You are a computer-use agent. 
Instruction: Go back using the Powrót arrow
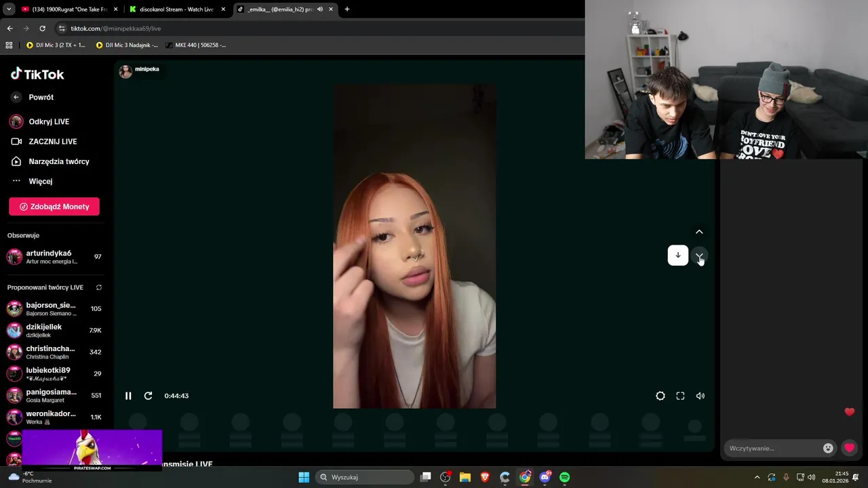[x=16, y=98]
